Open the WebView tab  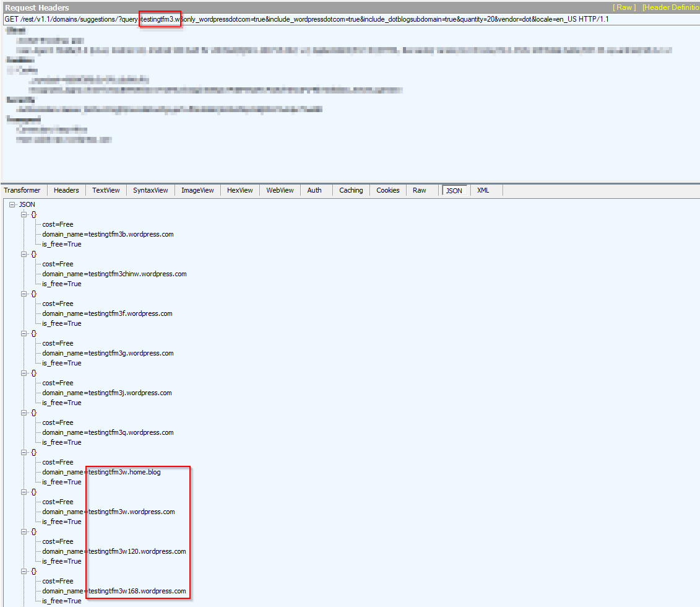pos(280,190)
